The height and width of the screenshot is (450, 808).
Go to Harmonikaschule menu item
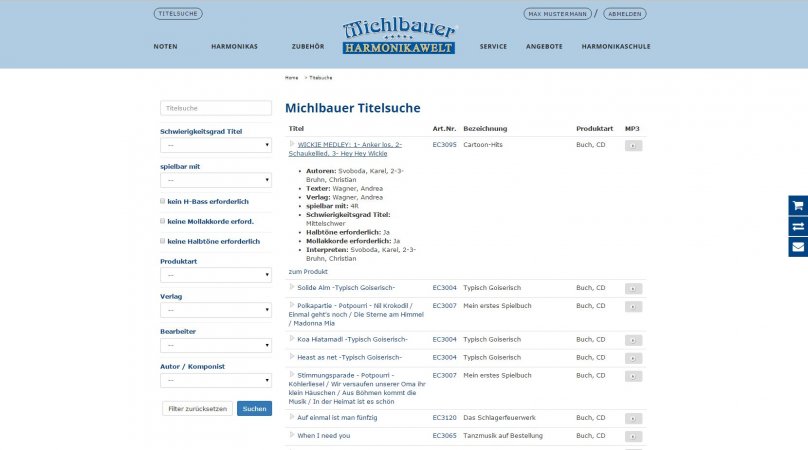point(616,47)
